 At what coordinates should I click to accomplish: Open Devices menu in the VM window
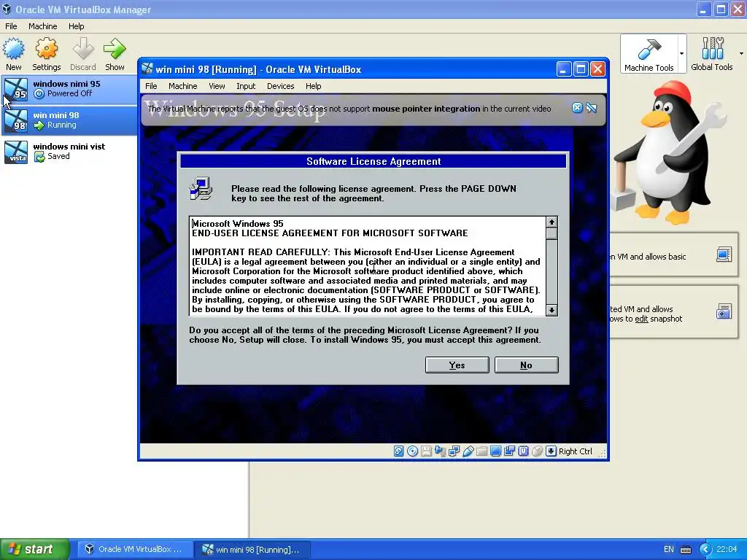click(281, 86)
